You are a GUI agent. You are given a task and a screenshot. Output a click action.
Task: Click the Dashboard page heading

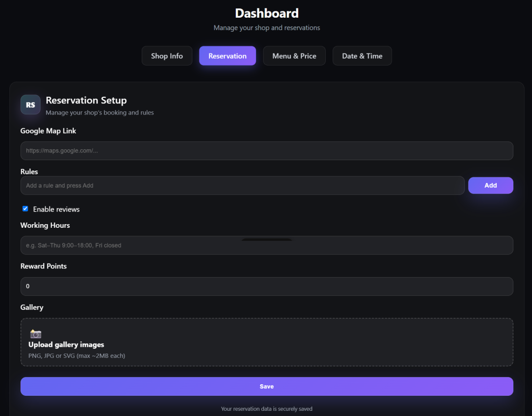click(x=267, y=13)
